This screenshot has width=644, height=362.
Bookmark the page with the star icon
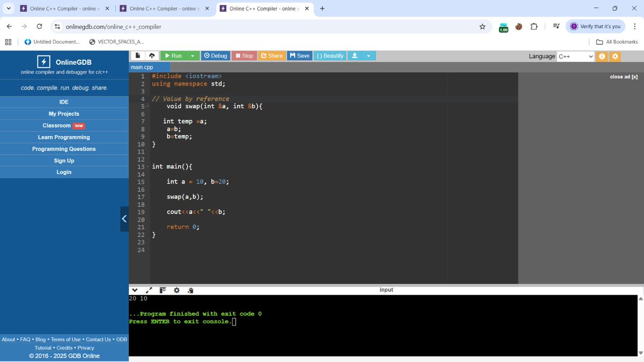[x=482, y=26]
